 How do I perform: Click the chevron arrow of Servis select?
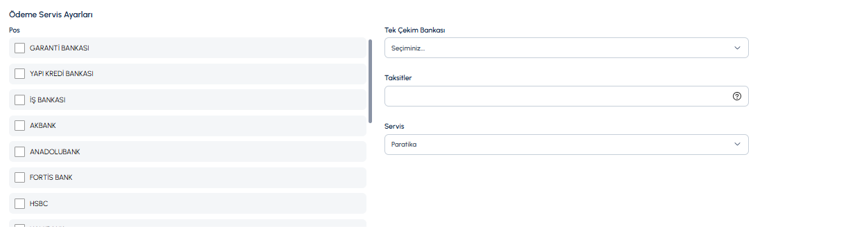point(737,144)
